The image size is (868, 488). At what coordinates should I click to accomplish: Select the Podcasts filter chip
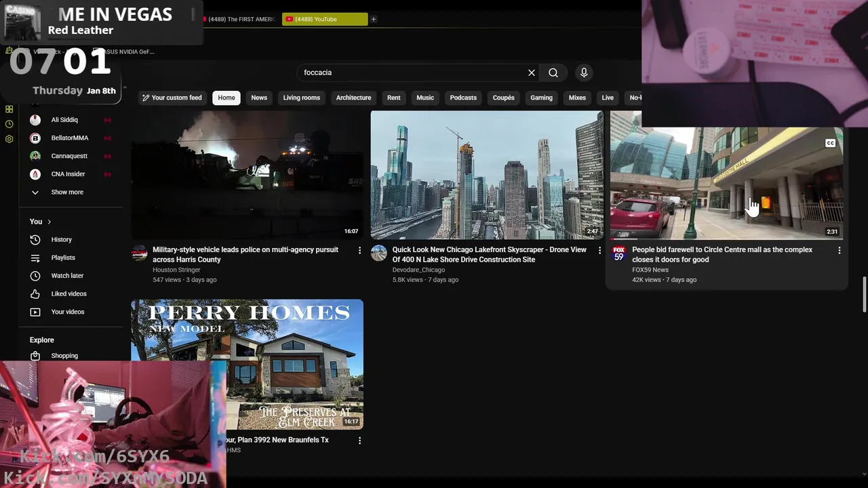tap(463, 98)
